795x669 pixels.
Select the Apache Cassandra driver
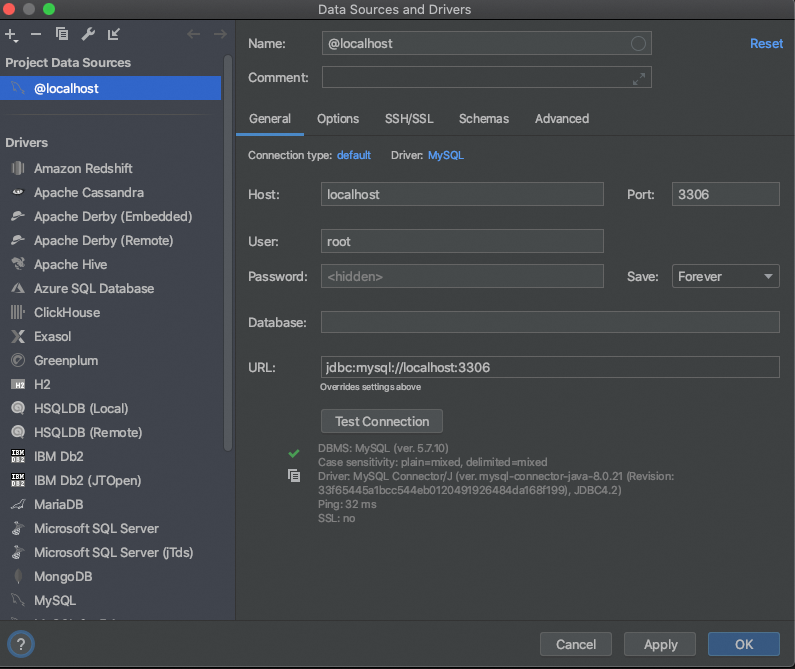coord(111,193)
